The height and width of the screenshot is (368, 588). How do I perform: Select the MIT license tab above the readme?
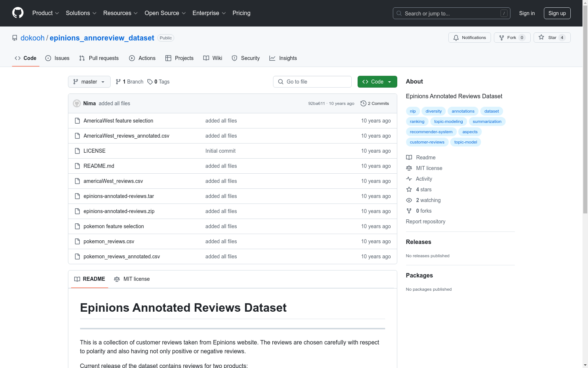(x=132, y=279)
